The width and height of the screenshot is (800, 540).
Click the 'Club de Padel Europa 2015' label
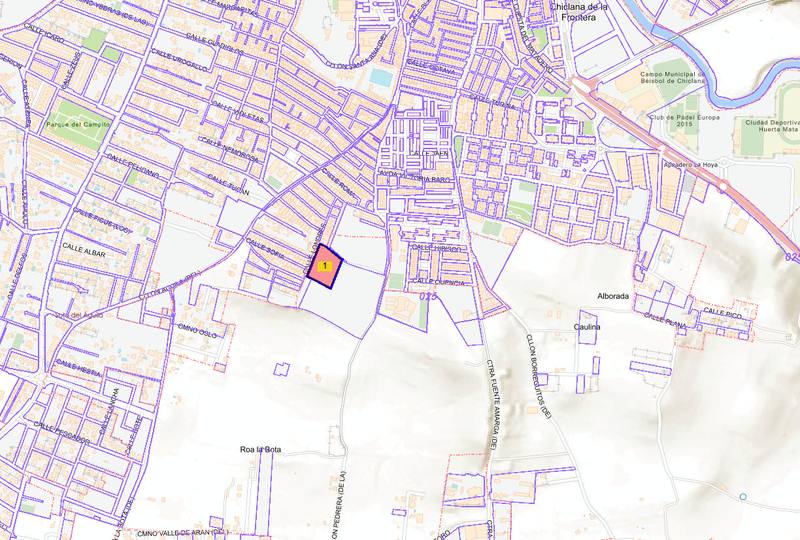tap(685, 120)
